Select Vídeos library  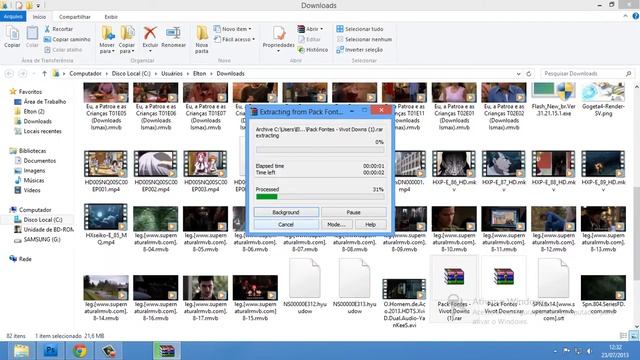click(27, 190)
